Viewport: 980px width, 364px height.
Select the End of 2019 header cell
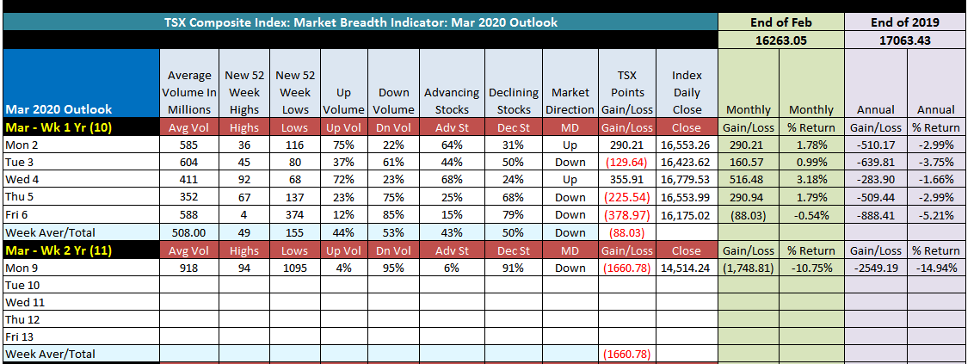click(x=904, y=22)
